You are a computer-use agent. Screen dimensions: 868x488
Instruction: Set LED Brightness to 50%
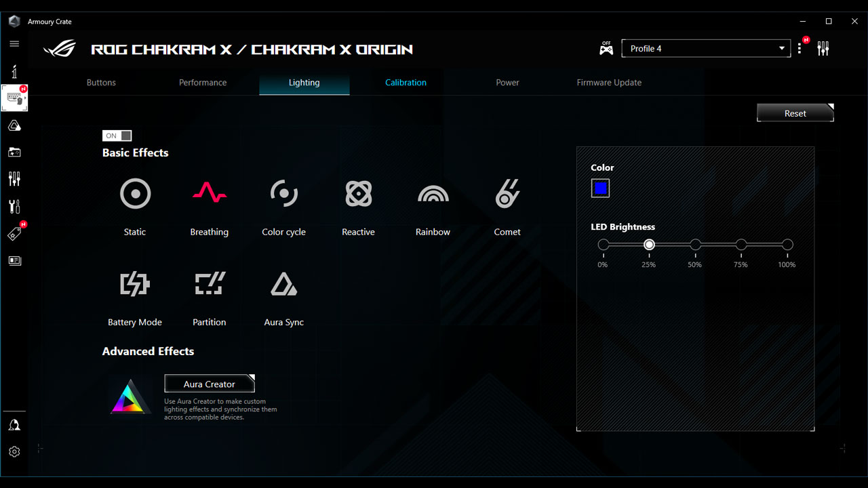[x=695, y=245]
